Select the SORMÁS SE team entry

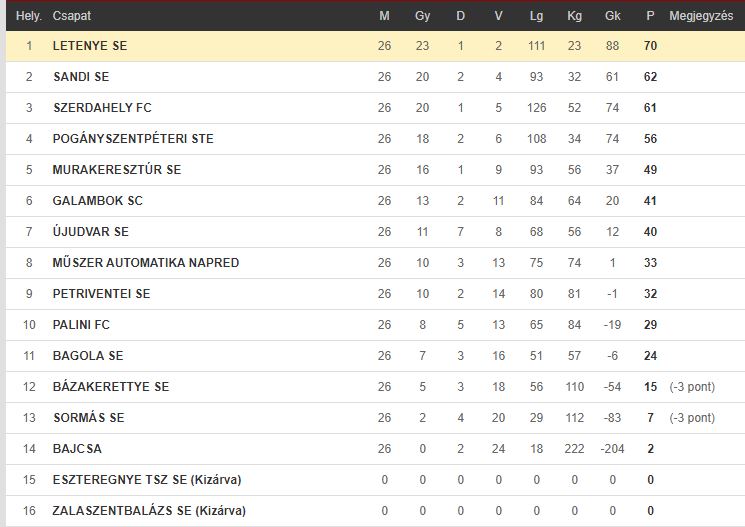click(89, 418)
